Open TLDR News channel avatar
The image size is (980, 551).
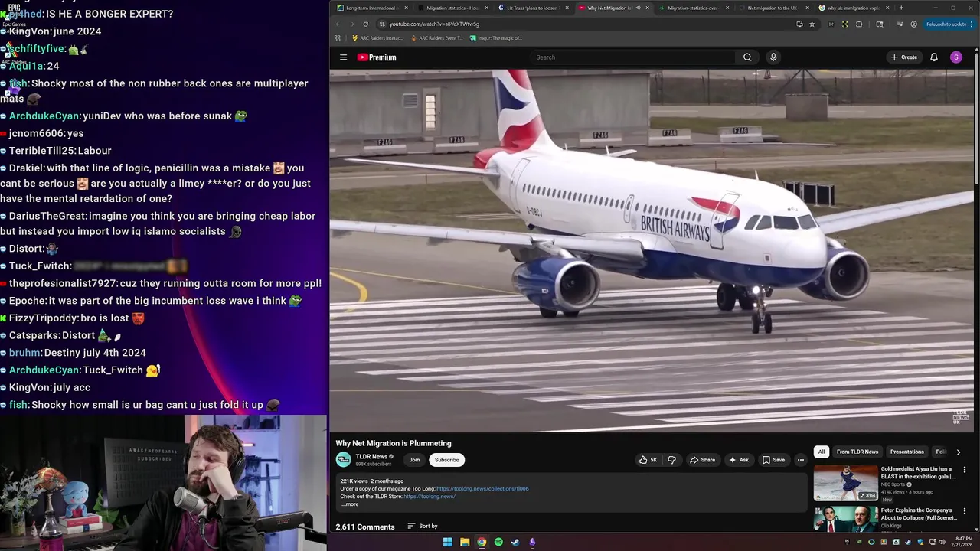(x=343, y=460)
